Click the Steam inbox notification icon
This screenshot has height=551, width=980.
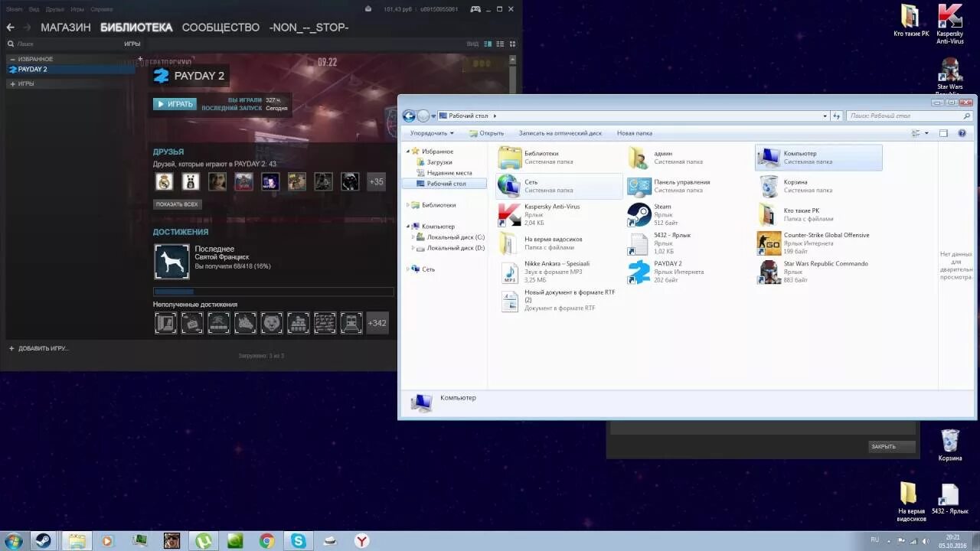[368, 9]
